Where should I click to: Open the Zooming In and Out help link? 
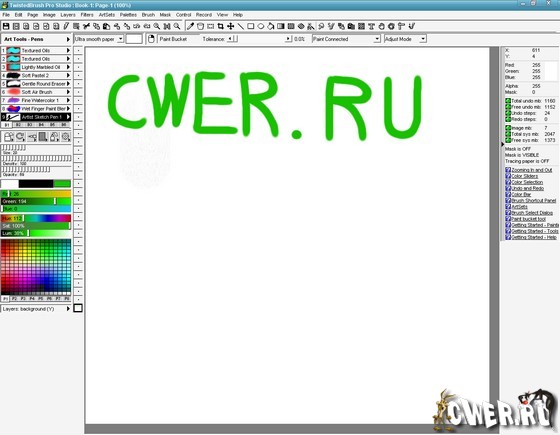point(531,170)
